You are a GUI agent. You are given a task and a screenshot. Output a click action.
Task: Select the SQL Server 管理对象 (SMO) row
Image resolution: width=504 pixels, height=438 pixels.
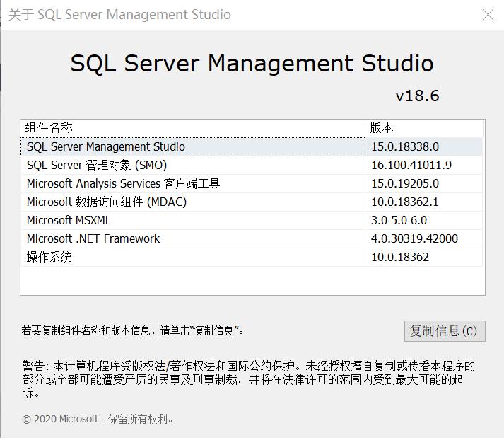coord(252,165)
